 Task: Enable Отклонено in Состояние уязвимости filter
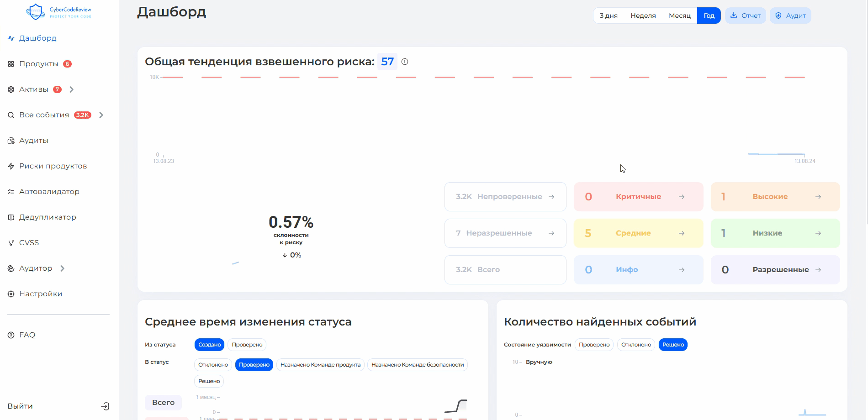coord(636,345)
